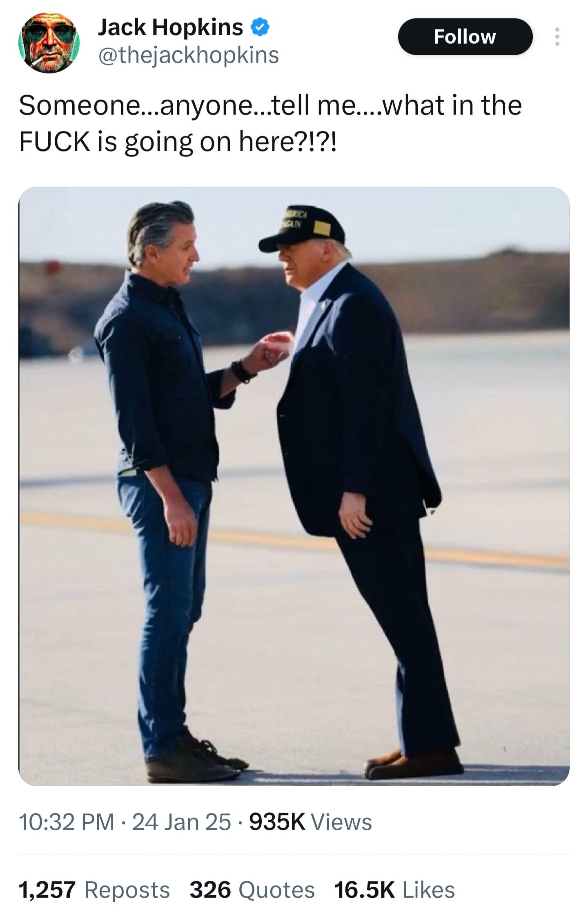View the 935K Views analytics

pos(310,822)
